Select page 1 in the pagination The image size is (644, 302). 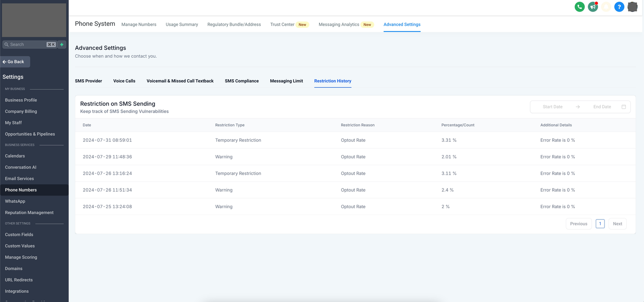click(x=600, y=224)
